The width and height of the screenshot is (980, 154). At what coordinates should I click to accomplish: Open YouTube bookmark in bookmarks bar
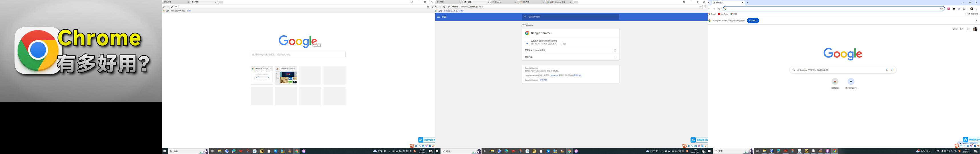tap(723, 14)
